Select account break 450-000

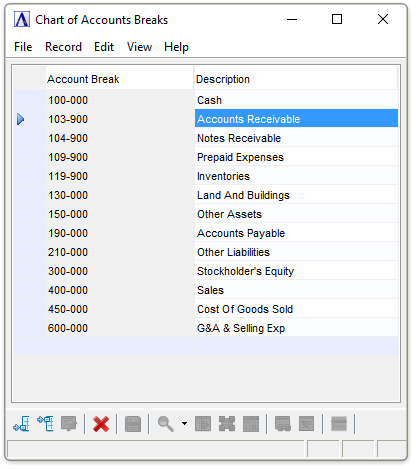click(119, 309)
